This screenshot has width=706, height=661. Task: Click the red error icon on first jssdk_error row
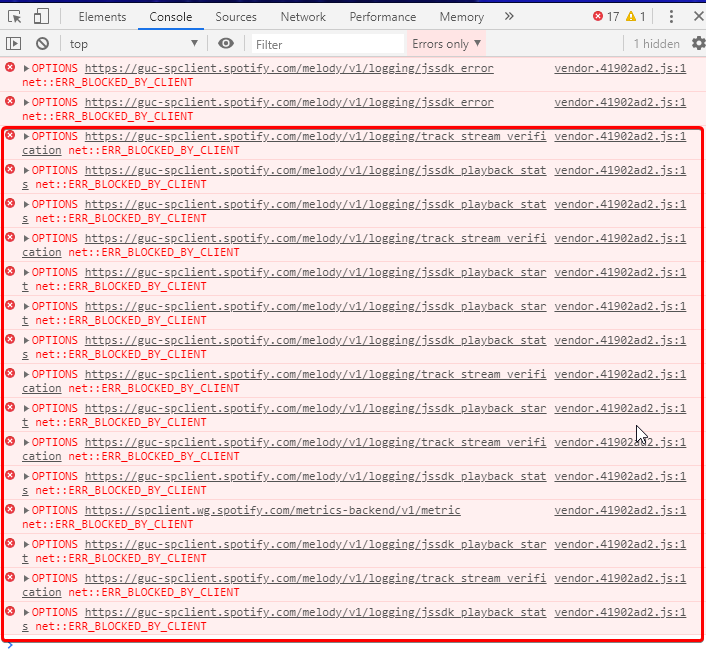(10, 68)
